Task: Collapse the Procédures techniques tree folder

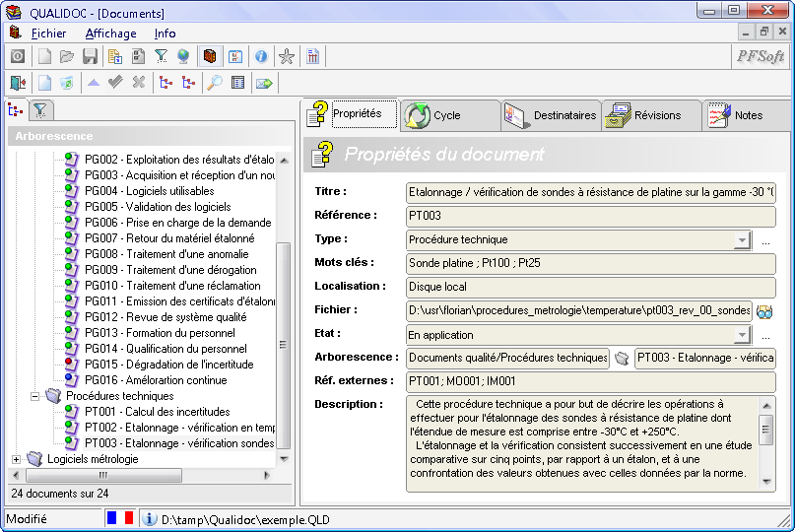Action: coord(35,396)
